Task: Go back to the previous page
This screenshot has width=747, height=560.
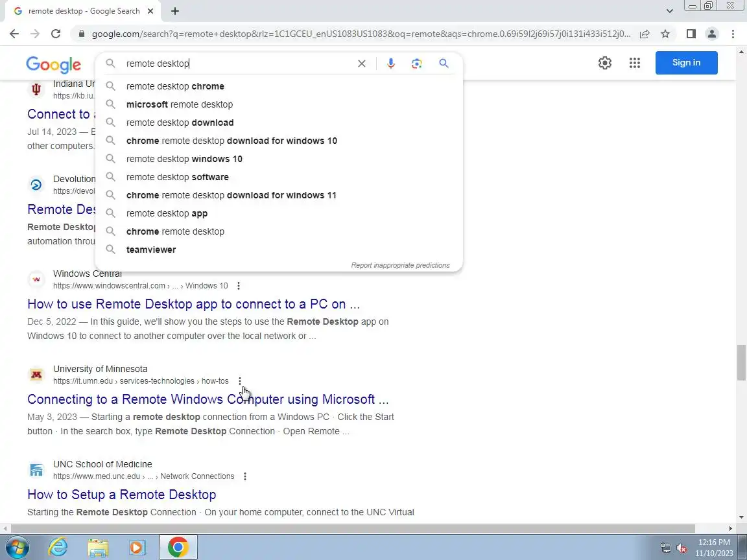Action: pos(14,34)
